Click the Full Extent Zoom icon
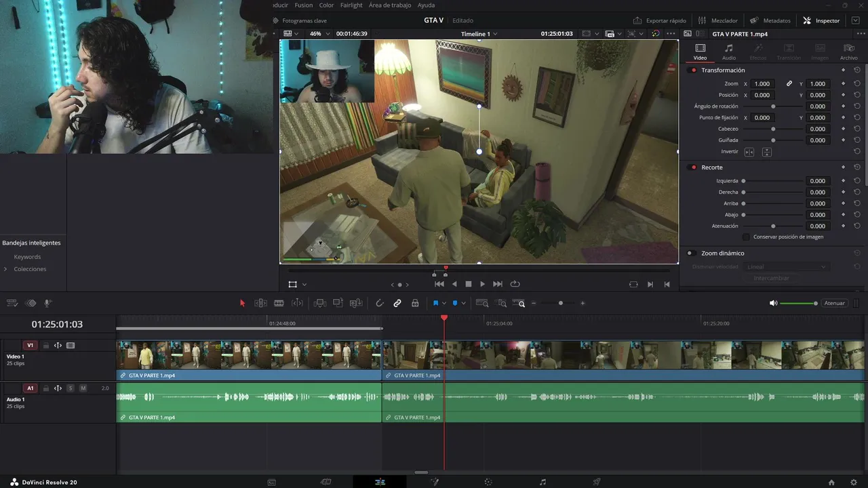The height and width of the screenshot is (488, 868). 482,303
